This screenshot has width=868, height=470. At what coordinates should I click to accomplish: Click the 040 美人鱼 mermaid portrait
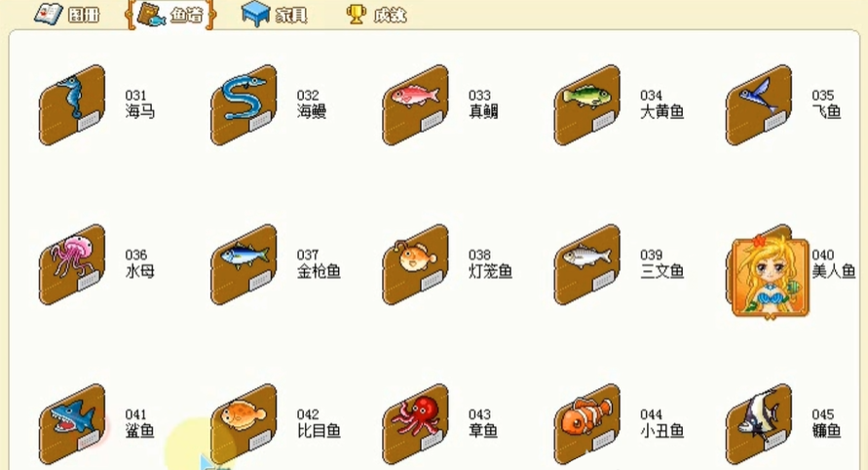[770, 277]
